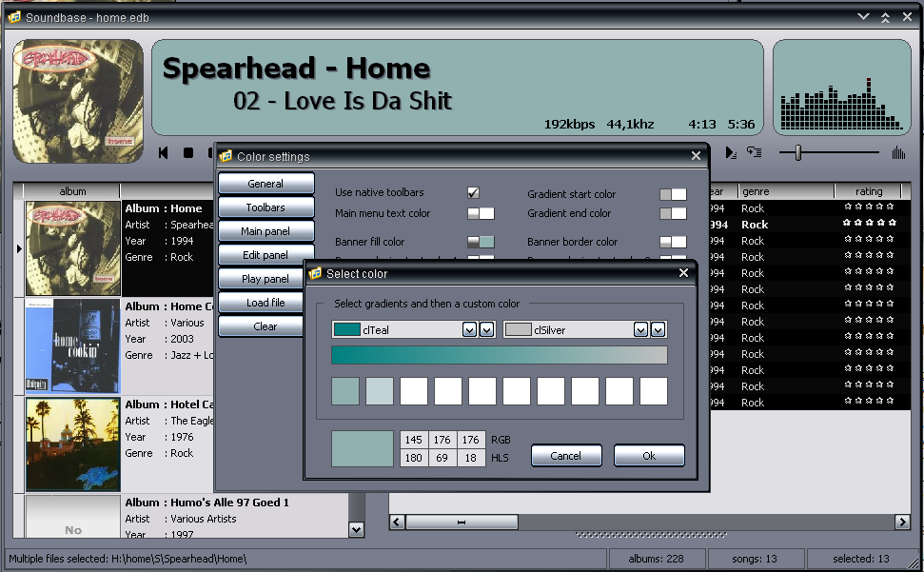Click the song list scroll right arrow
Viewport: 924px width, 572px height.
tap(902, 522)
